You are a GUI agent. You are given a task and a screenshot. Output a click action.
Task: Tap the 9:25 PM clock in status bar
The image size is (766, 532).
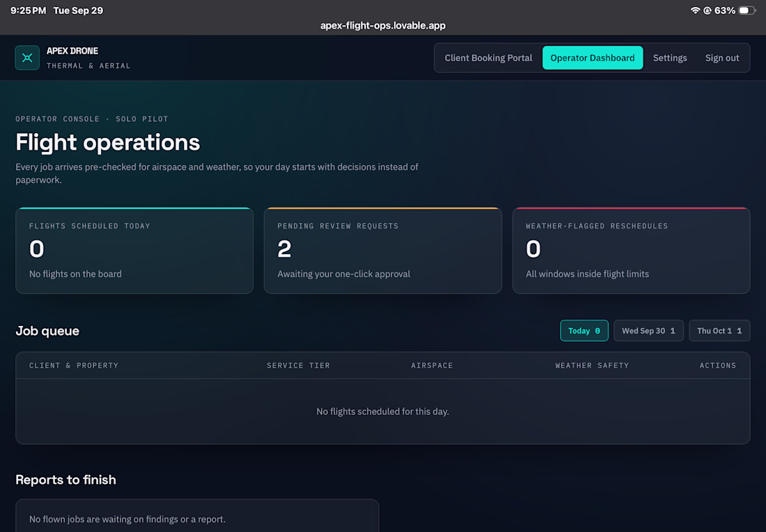click(29, 10)
